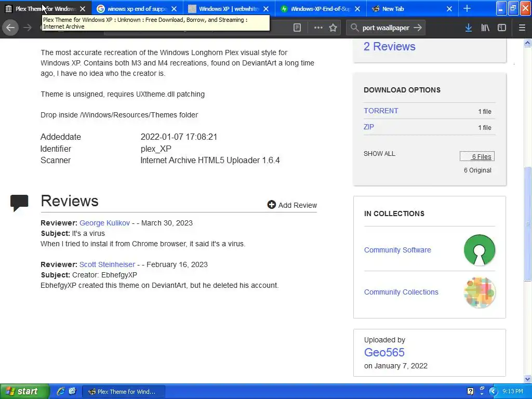Open uploader Geo565's profile
The width and height of the screenshot is (532, 399).
[x=384, y=353]
